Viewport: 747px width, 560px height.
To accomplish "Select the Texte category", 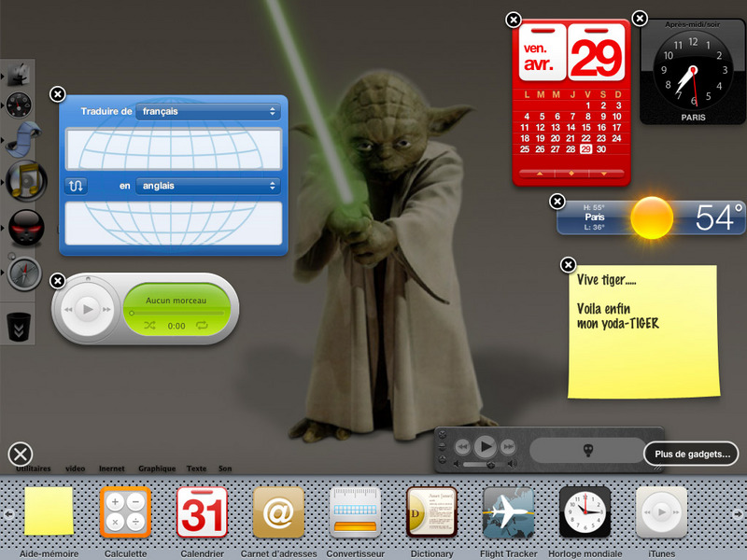I will pyautogui.click(x=196, y=469).
